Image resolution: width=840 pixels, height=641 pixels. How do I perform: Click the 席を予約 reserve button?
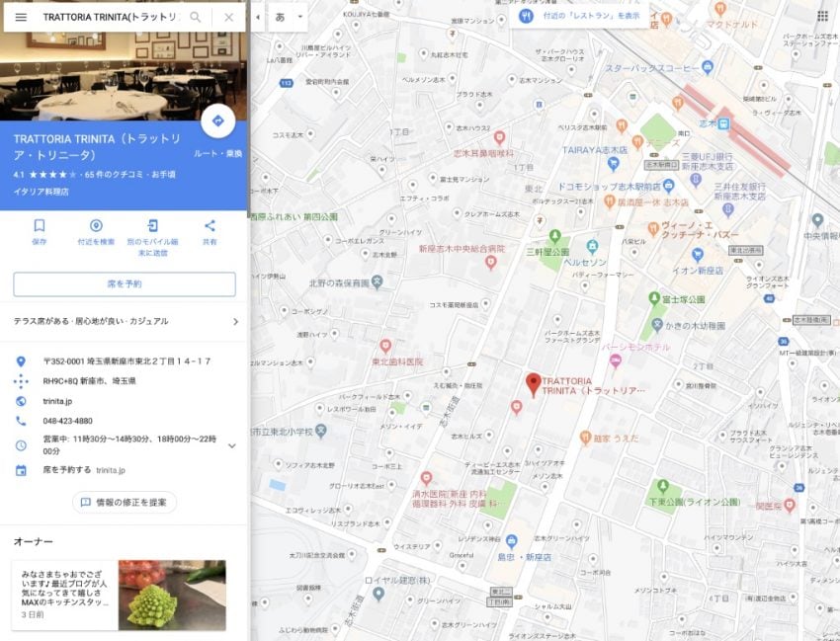point(125,283)
